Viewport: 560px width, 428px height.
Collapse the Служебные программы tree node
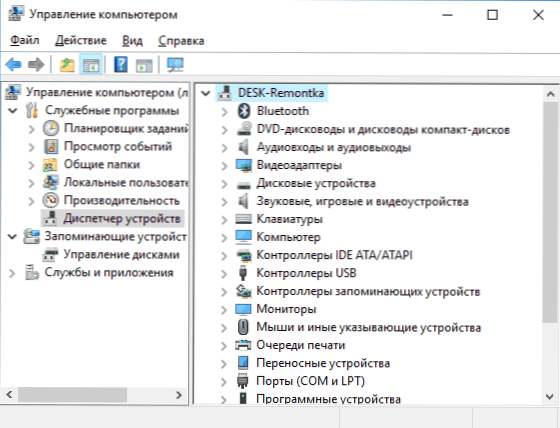pos(12,110)
